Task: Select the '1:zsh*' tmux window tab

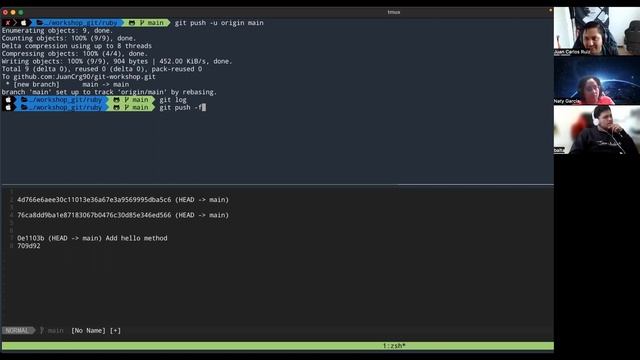Action: coord(394,346)
